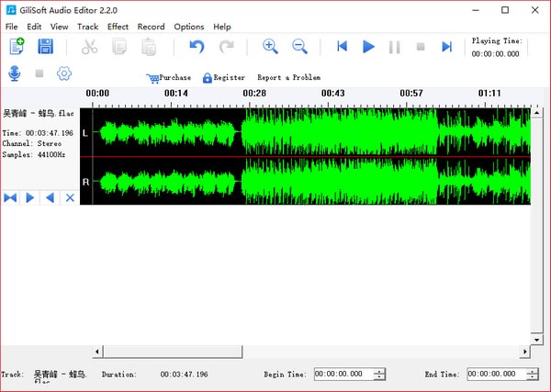Skip to the end of the track

(446, 46)
